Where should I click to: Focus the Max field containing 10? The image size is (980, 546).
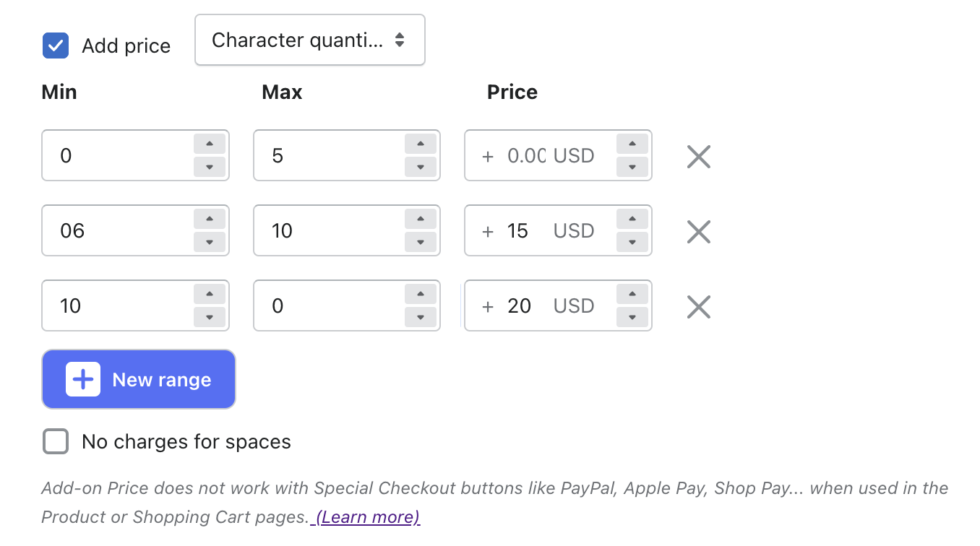(x=325, y=231)
